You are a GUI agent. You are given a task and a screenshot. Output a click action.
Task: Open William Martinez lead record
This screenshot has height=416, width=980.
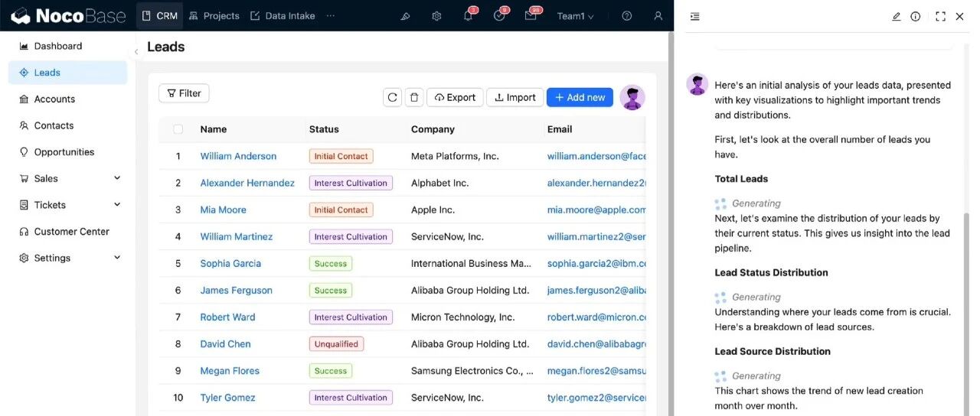tap(237, 236)
